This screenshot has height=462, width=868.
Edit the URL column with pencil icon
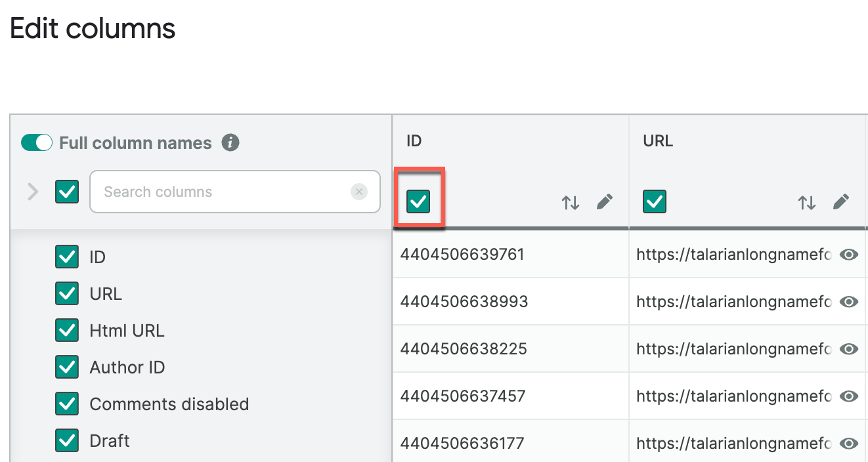pyautogui.click(x=841, y=201)
